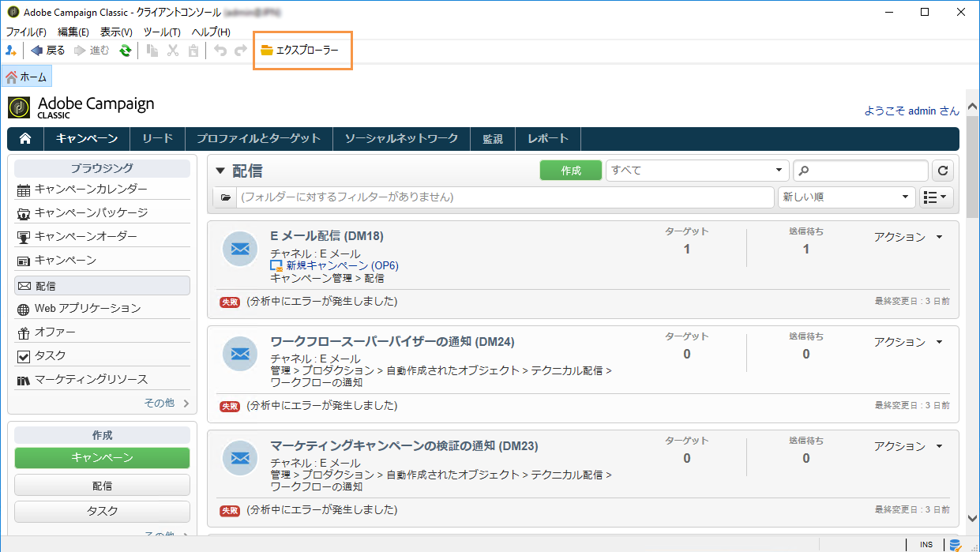
Task: Open キャンペーンオーダー in browsing panel
Action: click(x=102, y=236)
